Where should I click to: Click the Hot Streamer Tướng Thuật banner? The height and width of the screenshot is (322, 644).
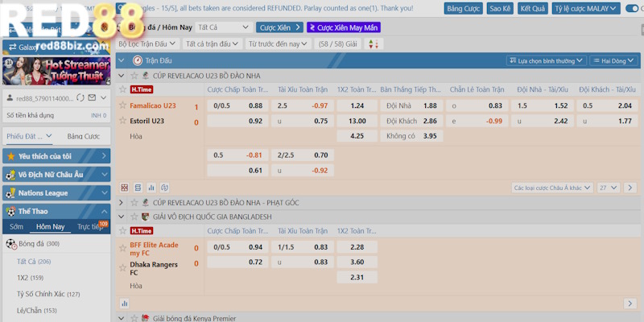pos(56,71)
